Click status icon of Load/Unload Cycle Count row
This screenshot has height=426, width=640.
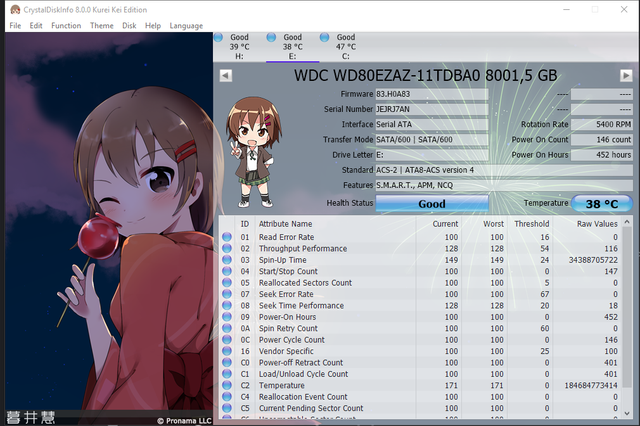point(227,374)
